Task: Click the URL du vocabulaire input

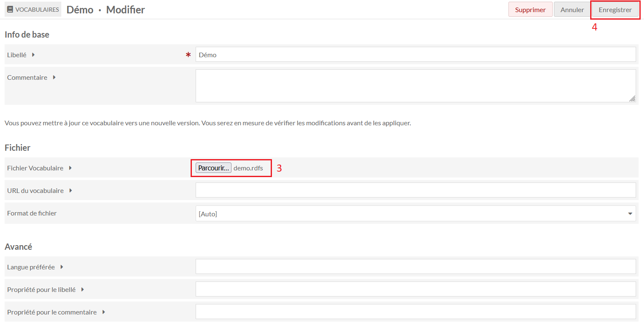Action: click(x=415, y=190)
